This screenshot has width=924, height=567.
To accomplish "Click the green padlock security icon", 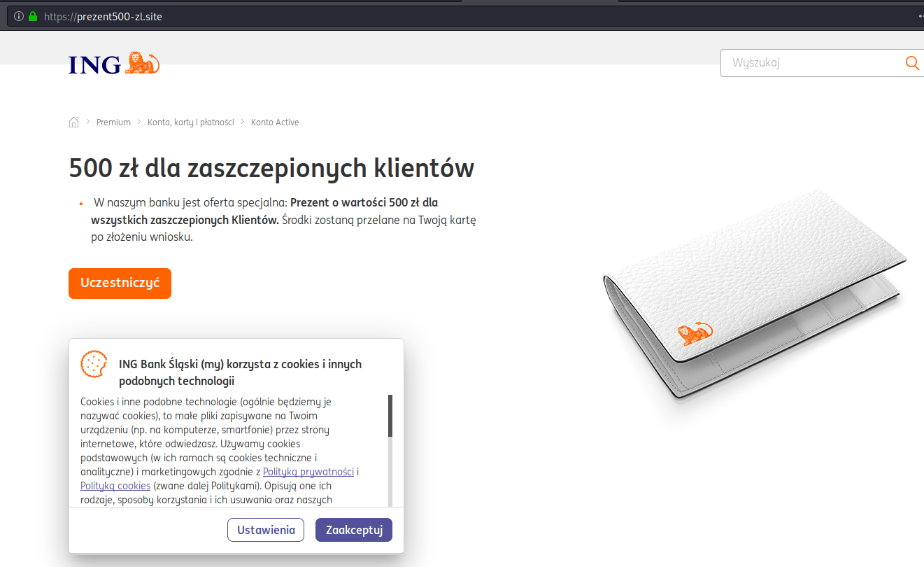I will pos(32,16).
